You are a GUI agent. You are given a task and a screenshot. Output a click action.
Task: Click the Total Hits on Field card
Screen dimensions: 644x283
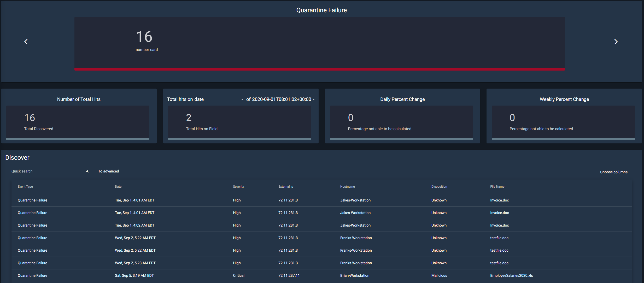pyautogui.click(x=240, y=123)
